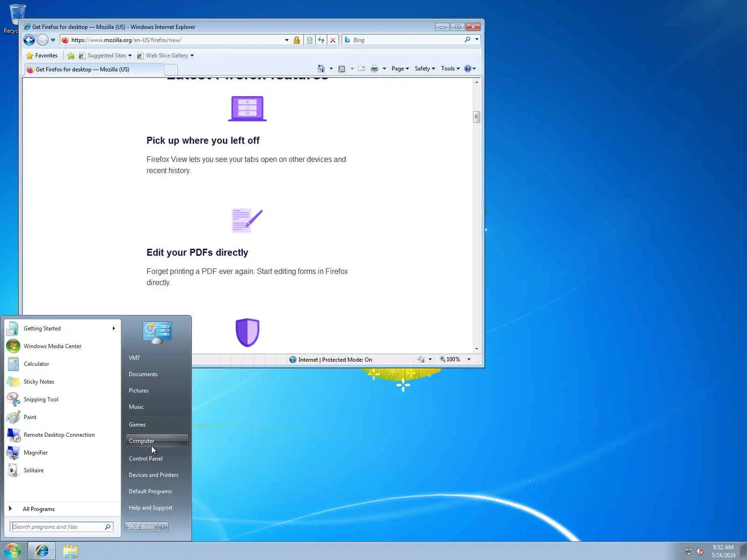Open Solitaire from the Start menu
The width and height of the screenshot is (747, 560).
[x=63, y=470]
